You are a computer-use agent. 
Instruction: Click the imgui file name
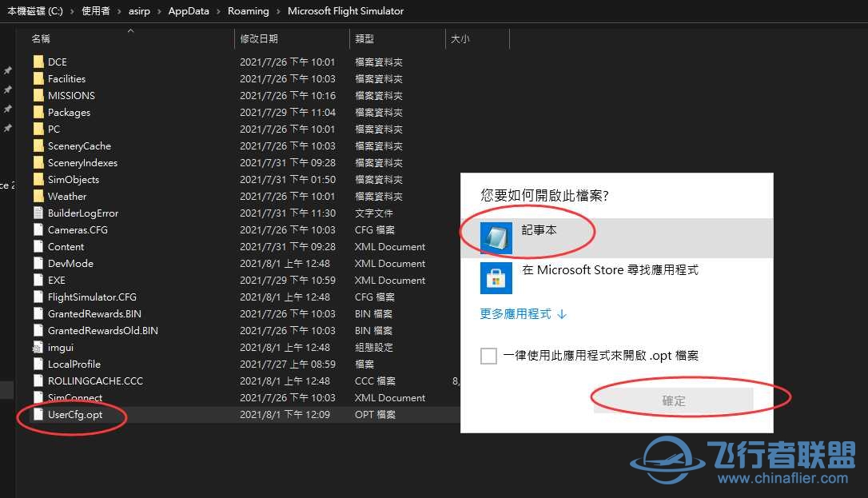tap(60, 348)
